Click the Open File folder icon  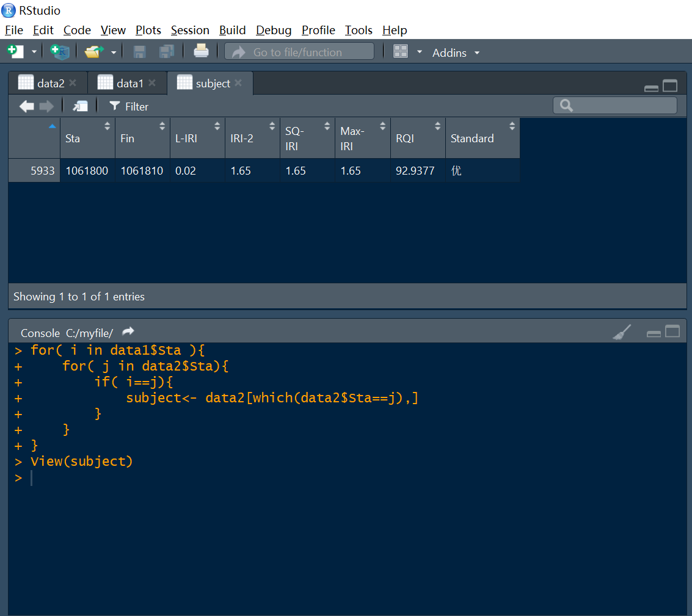click(x=93, y=52)
